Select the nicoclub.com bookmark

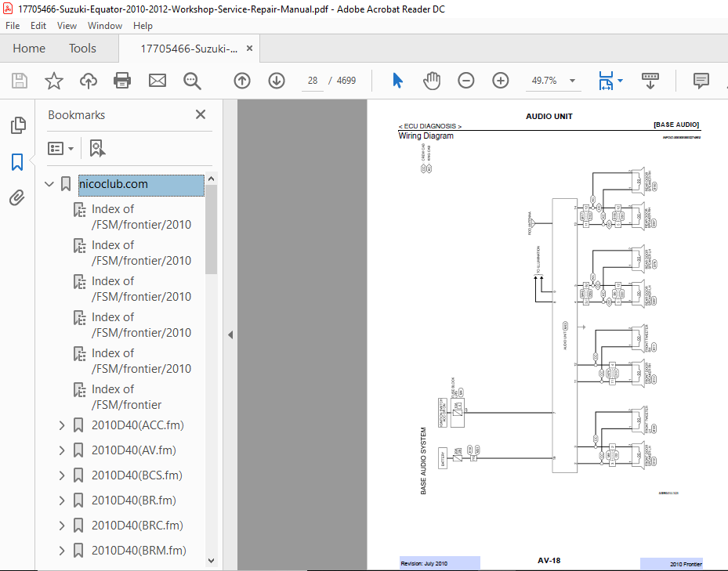click(x=141, y=184)
